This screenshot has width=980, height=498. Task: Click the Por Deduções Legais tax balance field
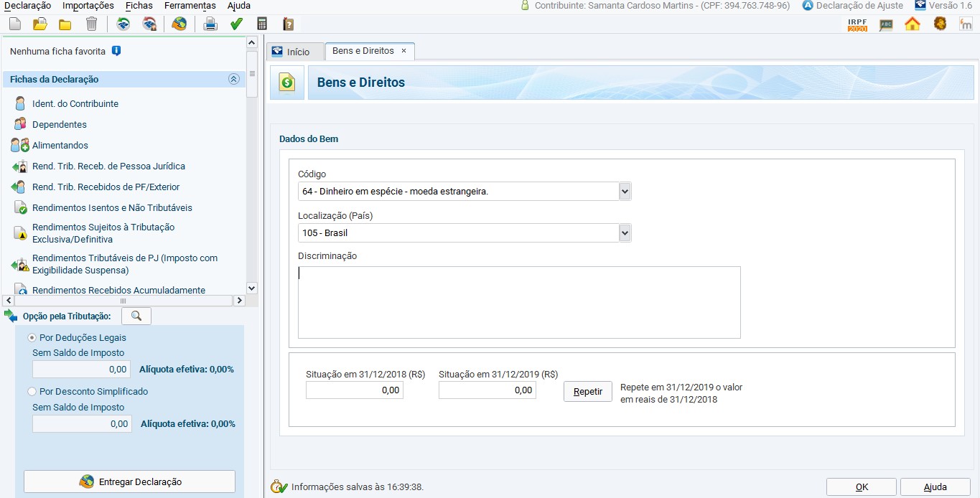pos(82,370)
